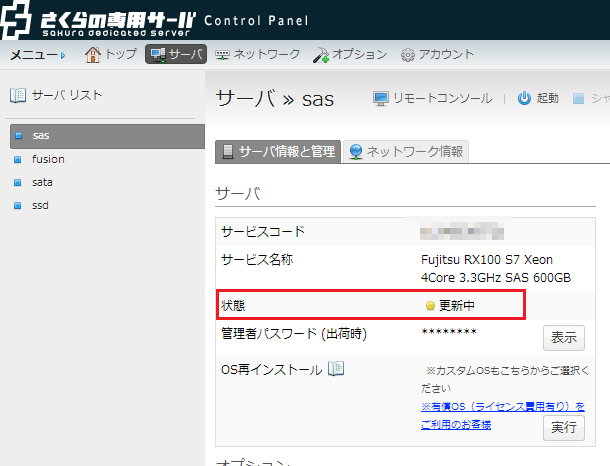610x466 pixels.
Task: Click the アカウント gear icon
Action: [408, 54]
